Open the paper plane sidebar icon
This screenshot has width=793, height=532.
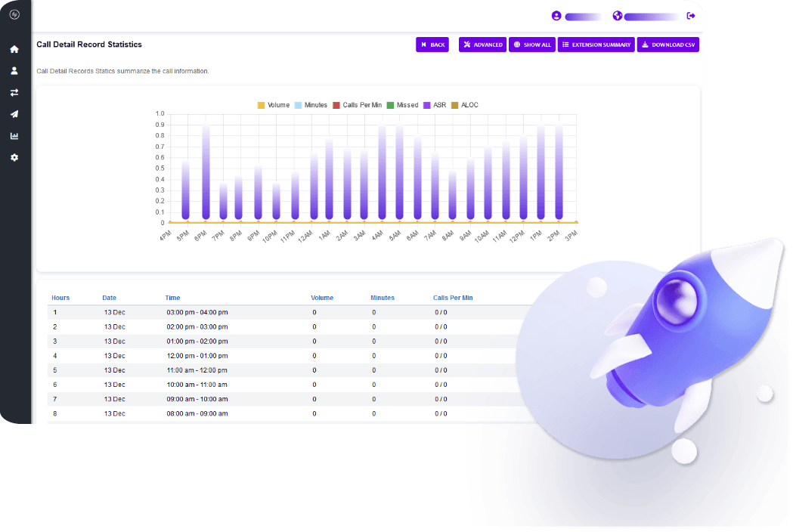[x=14, y=114]
